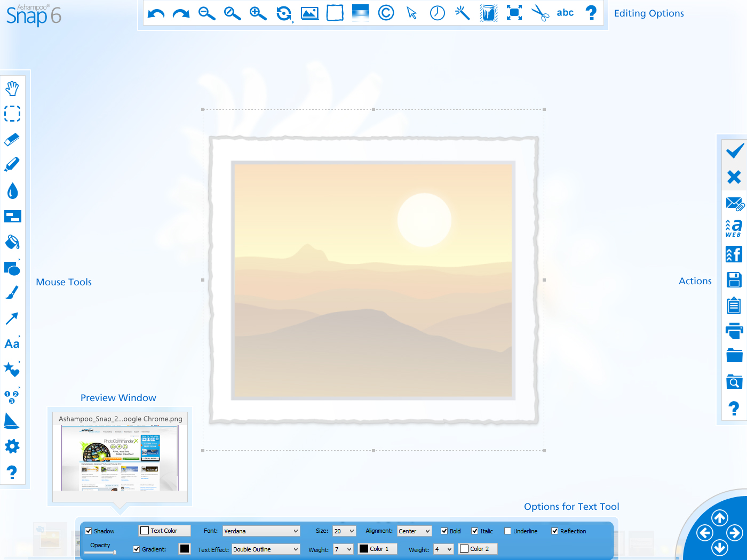Disable the Reflection checkbox

555,531
